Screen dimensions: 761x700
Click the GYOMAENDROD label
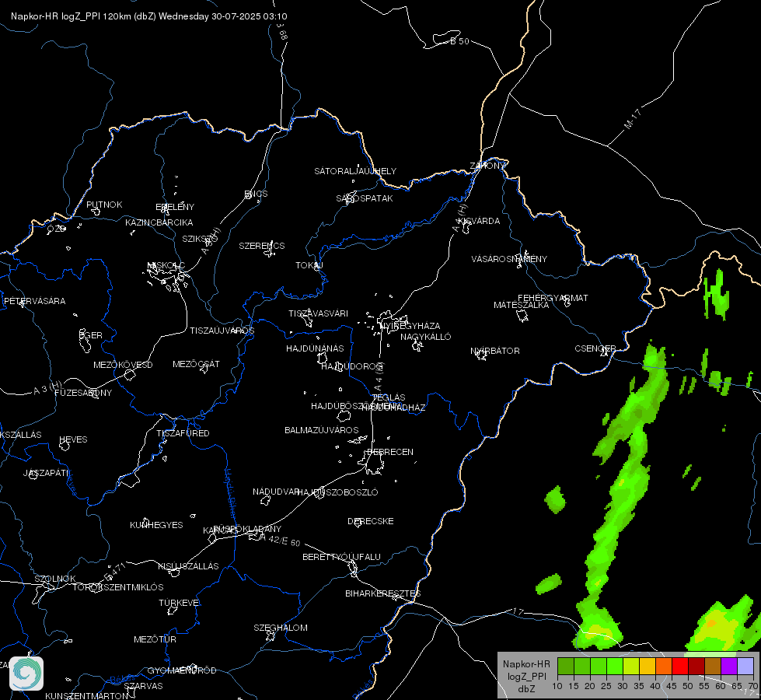pos(182,670)
